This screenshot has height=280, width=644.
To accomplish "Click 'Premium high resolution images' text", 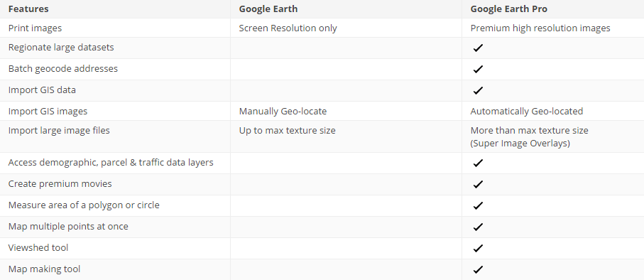I will (x=540, y=28).
